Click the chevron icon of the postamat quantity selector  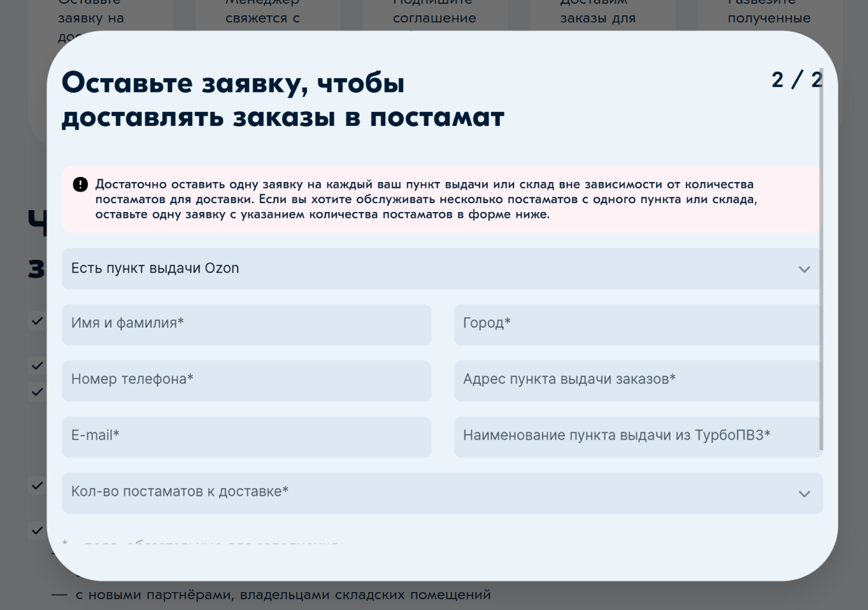(x=804, y=494)
